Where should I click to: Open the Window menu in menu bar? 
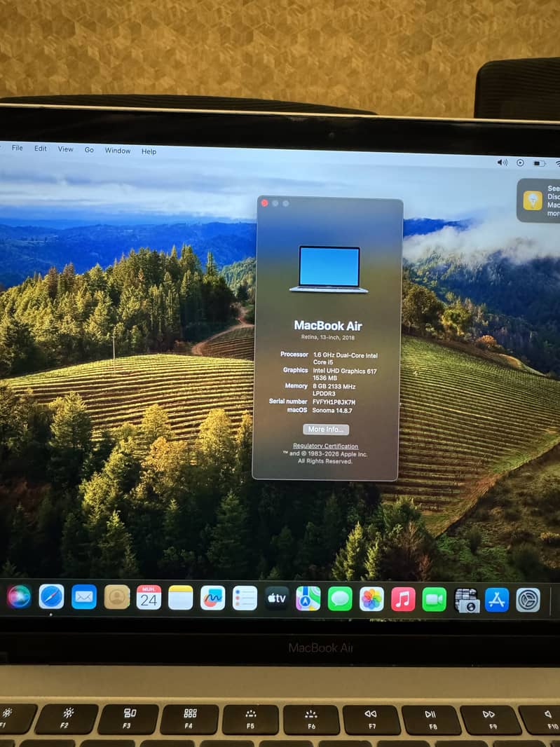coord(118,151)
